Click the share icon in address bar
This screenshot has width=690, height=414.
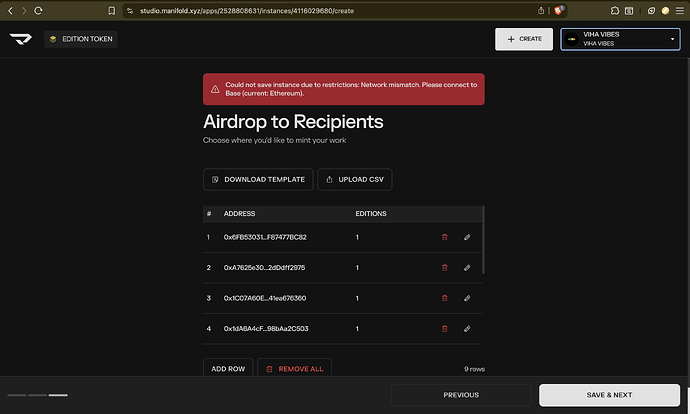click(x=541, y=11)
